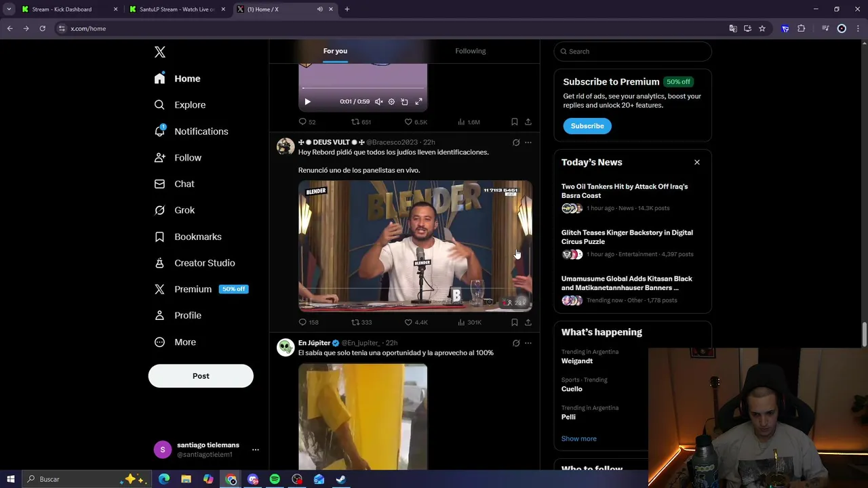Toggle picture-in-picture on top video
Image resolution: width=868 pixels, height=488 pixels.
[404, 102]
